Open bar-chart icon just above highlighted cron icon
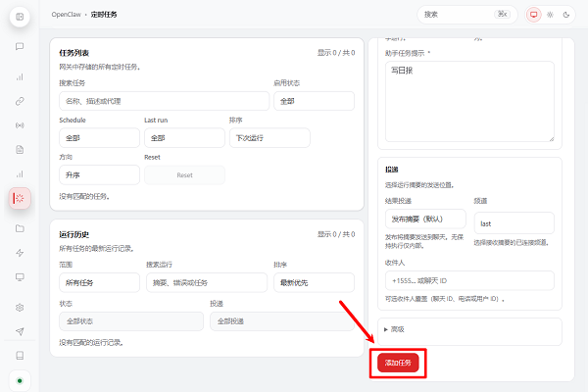588x392 pixels. click(20, 174)
